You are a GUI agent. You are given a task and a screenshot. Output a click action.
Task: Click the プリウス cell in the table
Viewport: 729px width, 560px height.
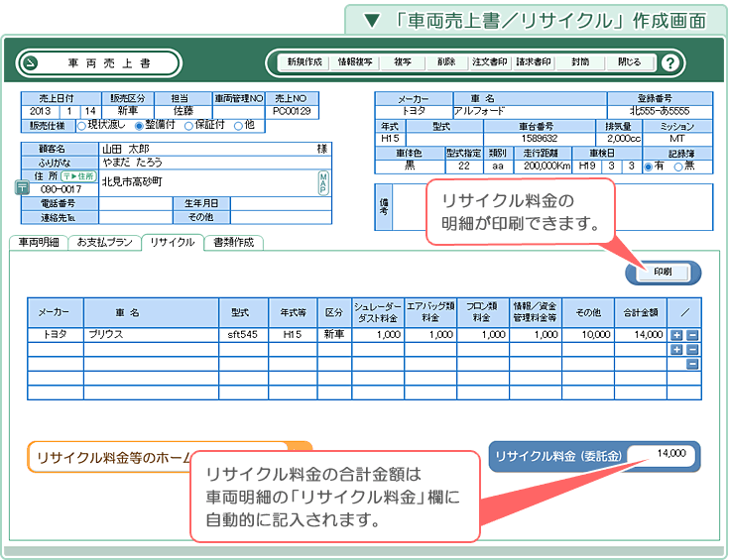[151, 335]
